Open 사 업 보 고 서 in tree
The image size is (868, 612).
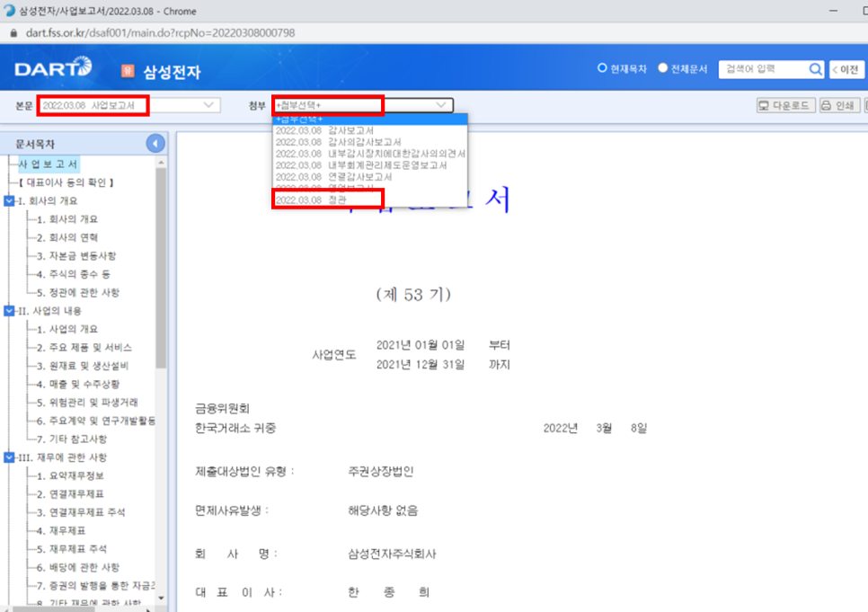[x=49, y=164]
